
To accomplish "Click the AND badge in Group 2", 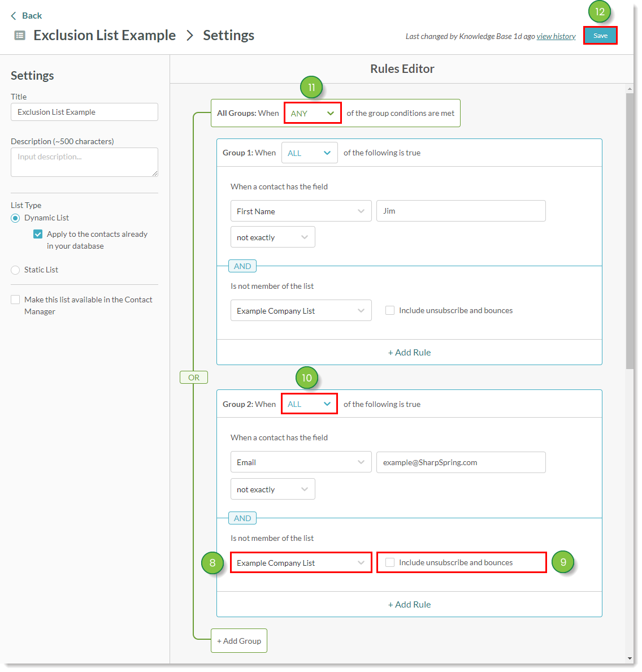I will (x=242, y=518).
